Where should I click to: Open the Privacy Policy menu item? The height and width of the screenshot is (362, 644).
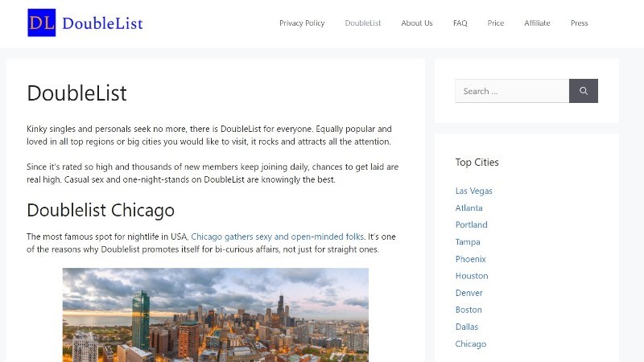coord(302,23)
